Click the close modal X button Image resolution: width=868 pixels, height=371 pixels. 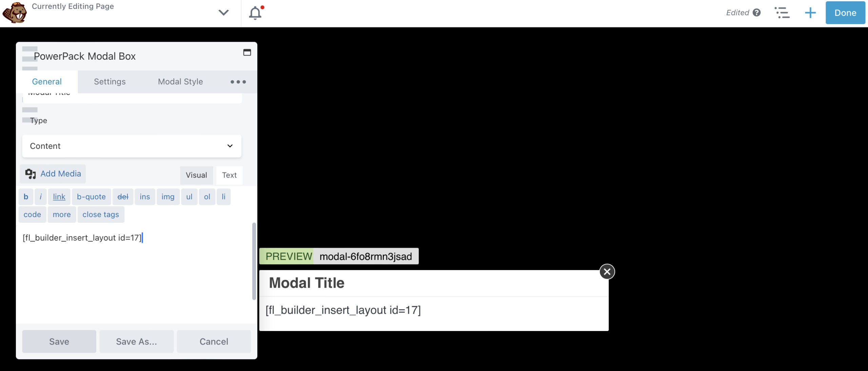pyautogui.click(x=607, y=271)
